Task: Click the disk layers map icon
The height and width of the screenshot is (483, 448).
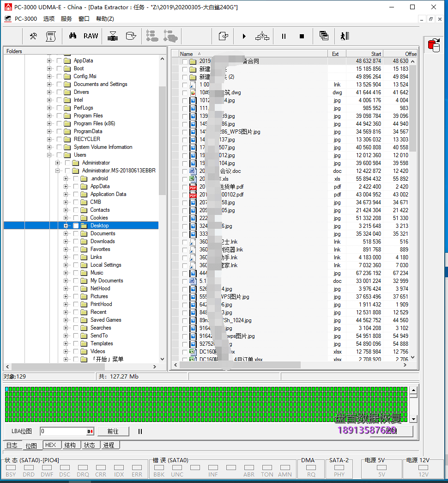Action: pyautogui.click(x=113, y=36)
